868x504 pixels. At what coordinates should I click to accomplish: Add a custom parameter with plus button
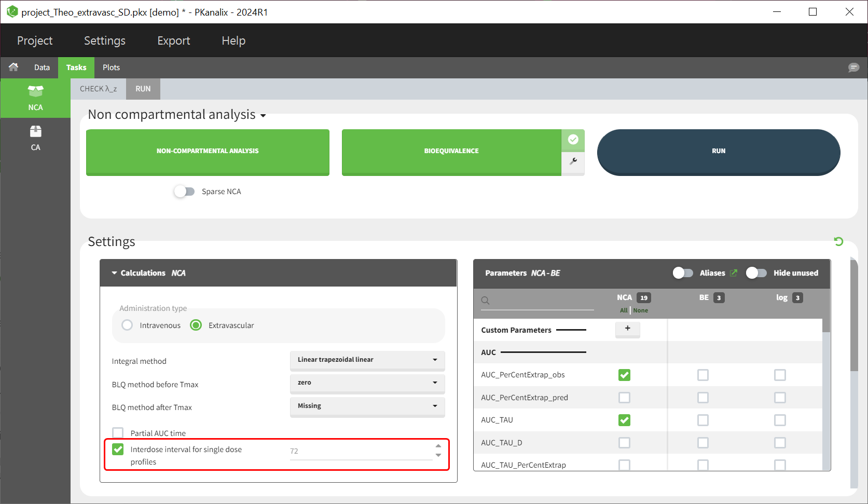pos(627,329)
